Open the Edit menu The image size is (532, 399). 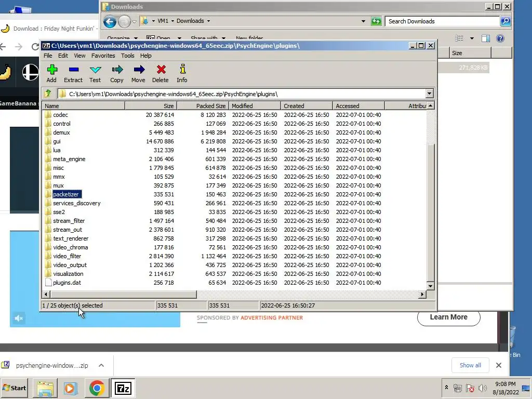[x=63, y=56]
